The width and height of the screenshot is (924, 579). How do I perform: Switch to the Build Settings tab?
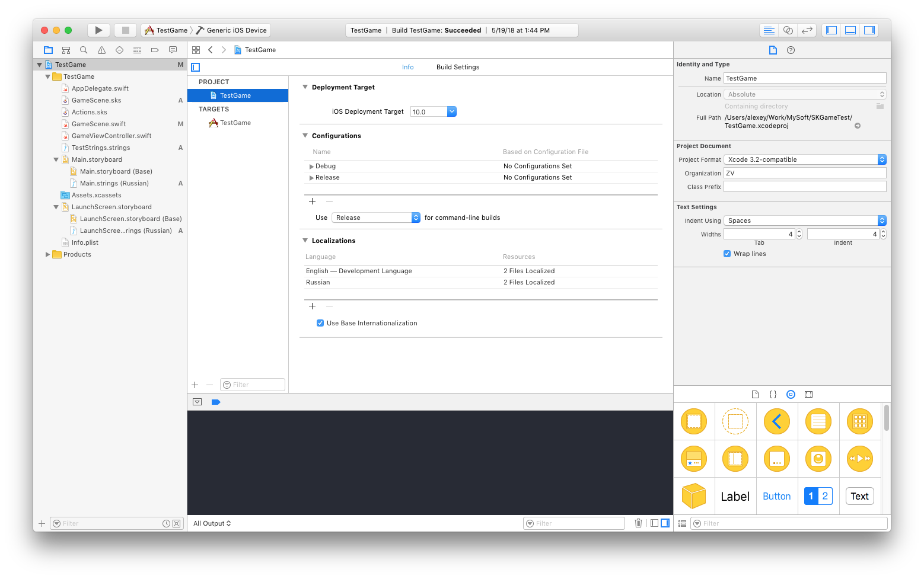click(457, 67)
